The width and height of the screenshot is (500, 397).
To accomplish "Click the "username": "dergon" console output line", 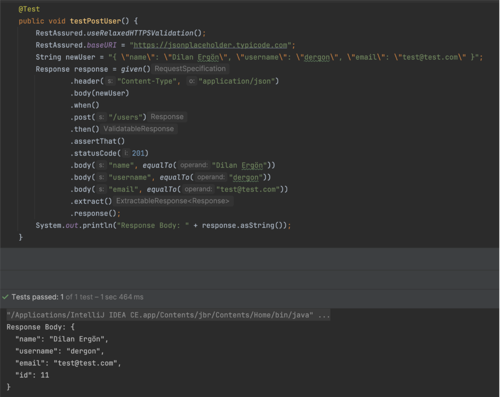I will click(60, 351).
